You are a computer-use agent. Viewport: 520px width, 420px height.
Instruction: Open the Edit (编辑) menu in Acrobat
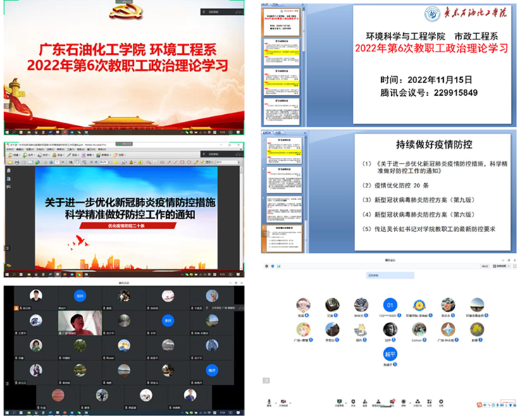[x=20, y=149]
